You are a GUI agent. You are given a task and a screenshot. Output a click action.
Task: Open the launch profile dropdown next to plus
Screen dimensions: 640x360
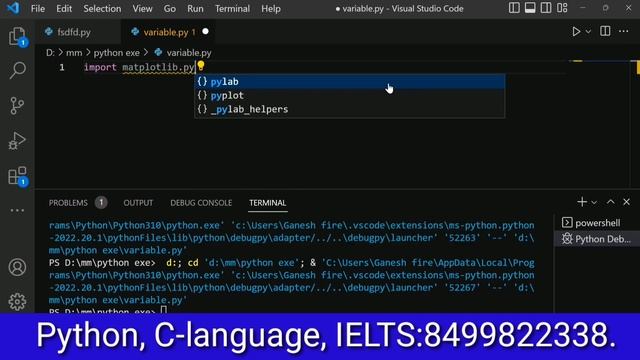[594, 202]
